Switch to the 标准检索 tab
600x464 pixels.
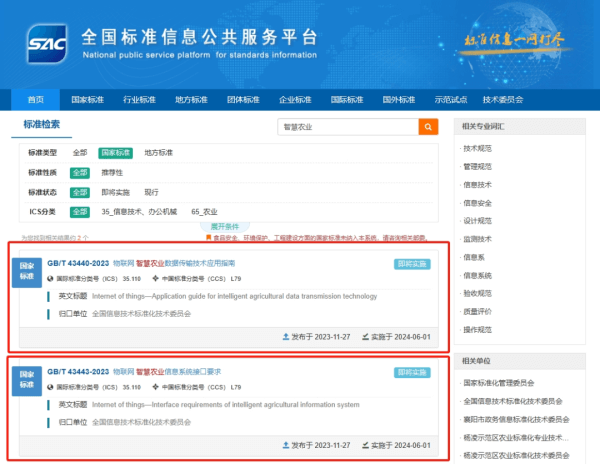[42, 124]
